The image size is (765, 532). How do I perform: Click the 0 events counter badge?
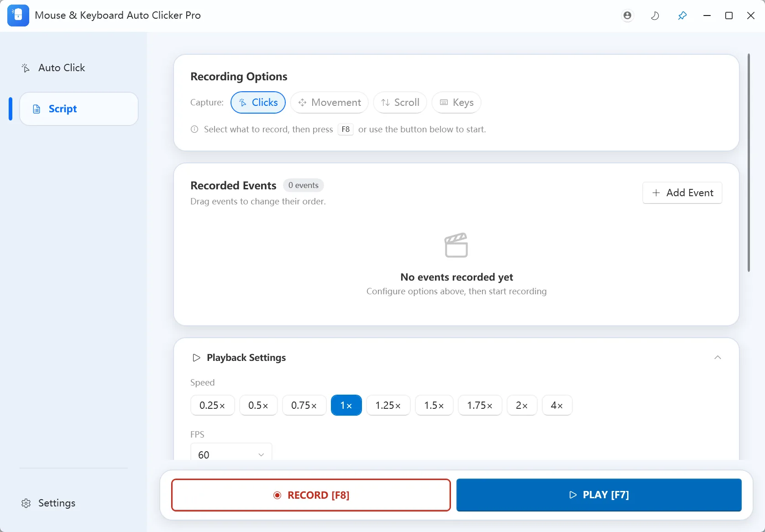304,185
